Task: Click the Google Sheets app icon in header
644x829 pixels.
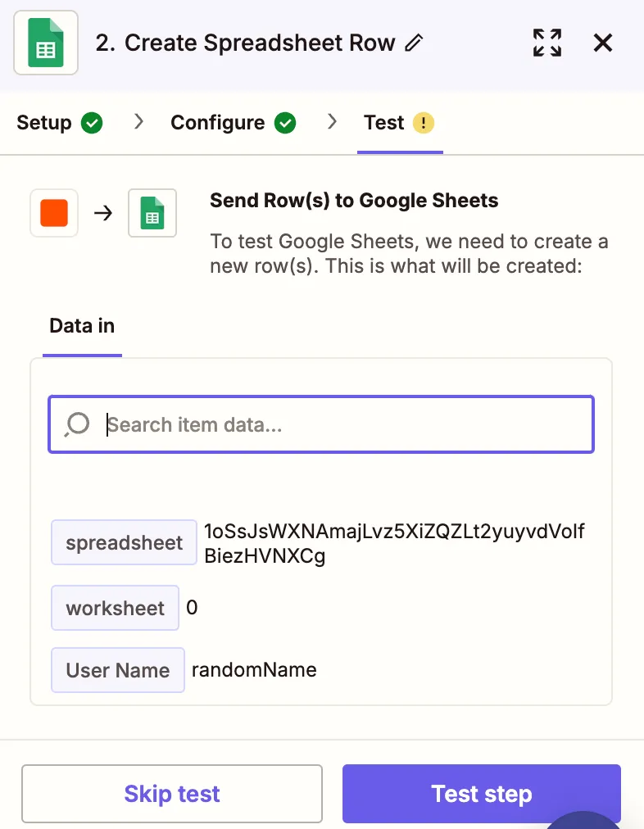Action: (x=46, y=43)
